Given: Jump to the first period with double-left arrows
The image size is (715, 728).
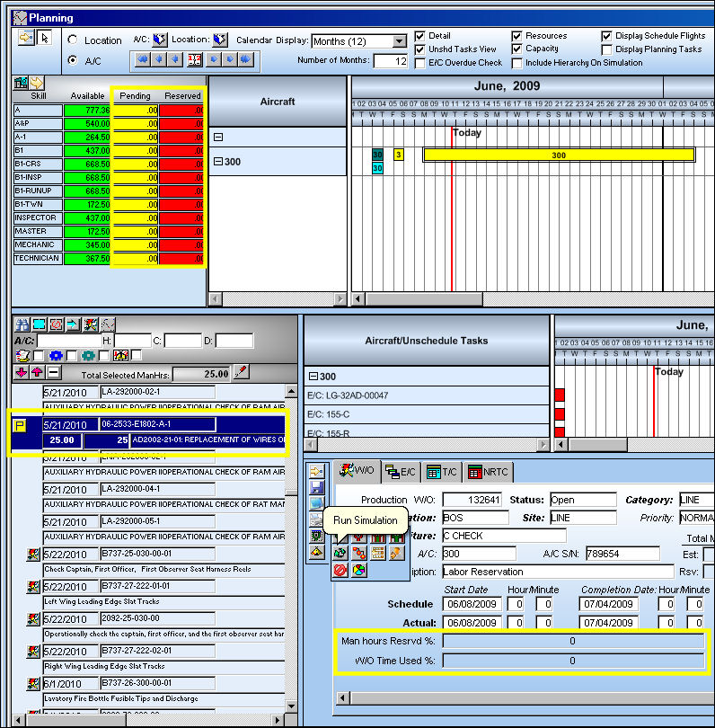Looking at the screenshot, I should click(143, 59).
